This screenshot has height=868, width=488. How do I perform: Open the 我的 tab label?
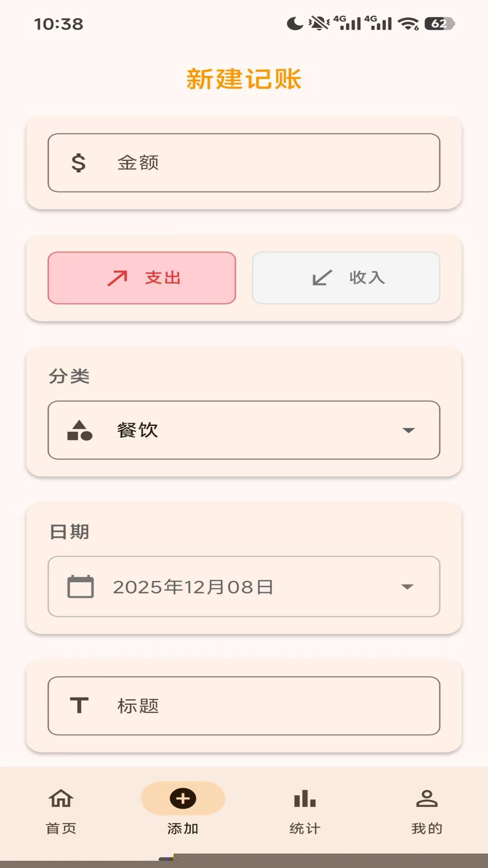pos(427,828)
